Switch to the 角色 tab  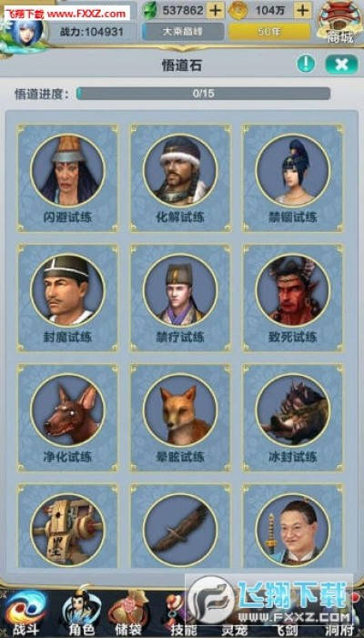[x=81, y=614]
